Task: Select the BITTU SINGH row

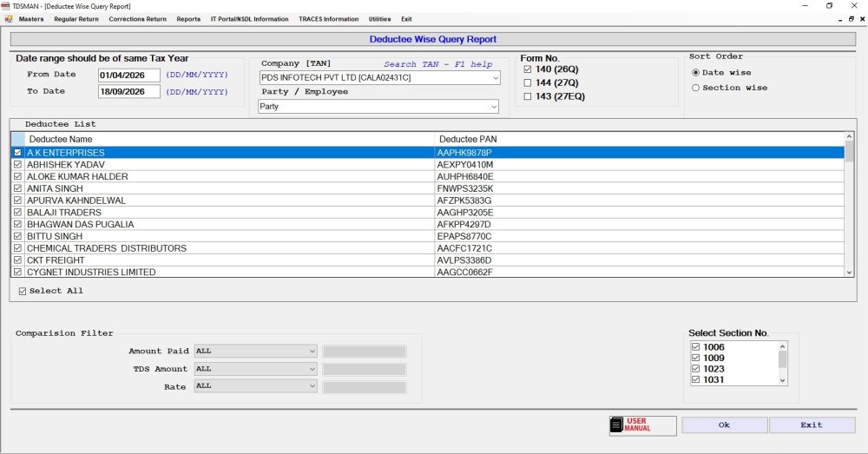Action: click(428, 236)
